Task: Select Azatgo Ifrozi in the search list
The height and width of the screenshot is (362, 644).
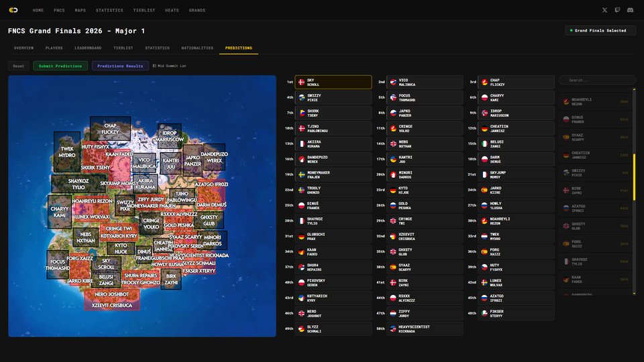Action: [596, 208]
